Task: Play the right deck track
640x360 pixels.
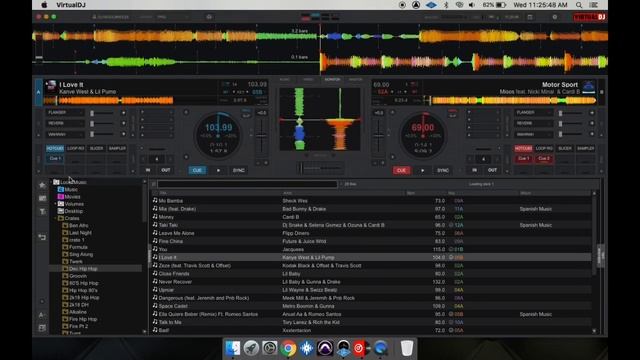Action: pyautogui.click(x=422, y=170)
